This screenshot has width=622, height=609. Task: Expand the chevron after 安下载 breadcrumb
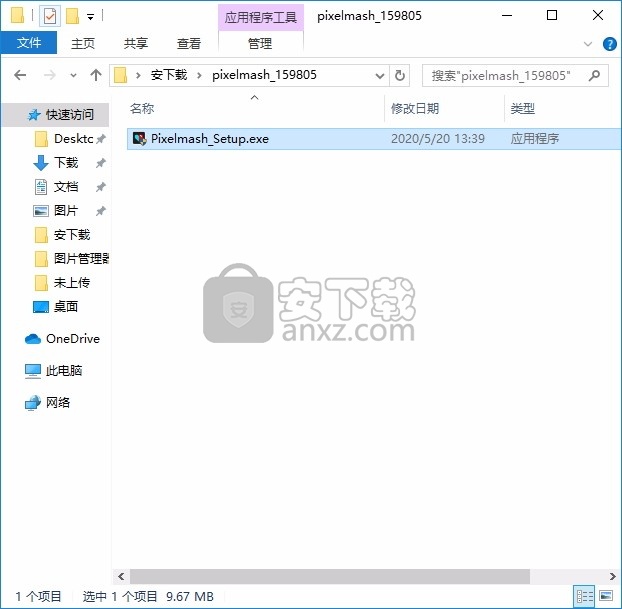(x=199, y=75)
